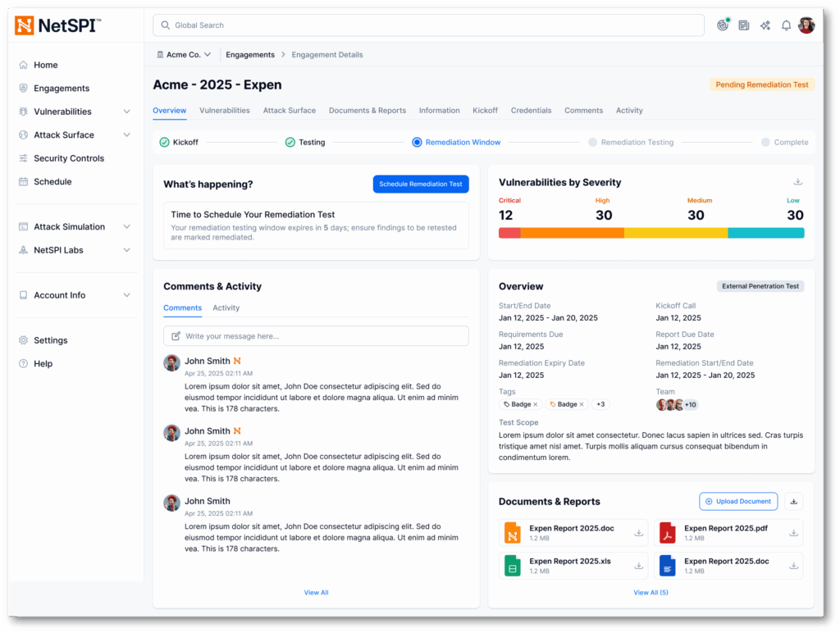
Task: Expand the Attack Simulation sidebar menu
Action: [127, 226]
